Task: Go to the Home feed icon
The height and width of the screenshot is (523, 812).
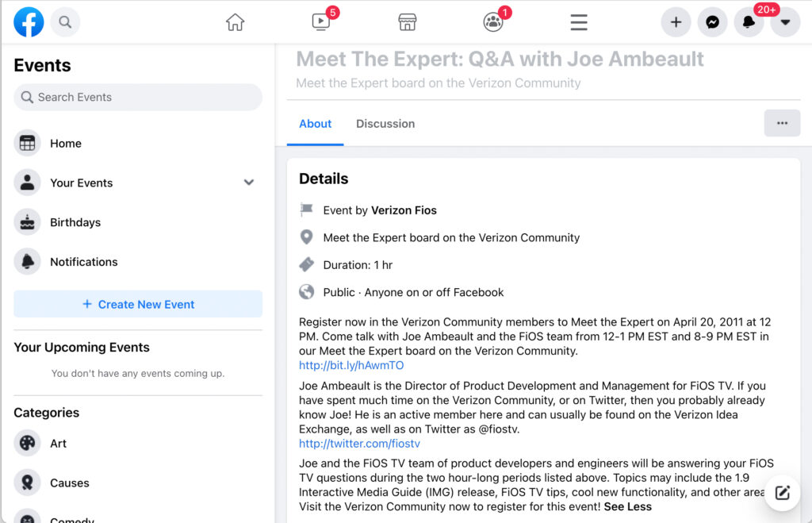Action: tap(235, 21)
